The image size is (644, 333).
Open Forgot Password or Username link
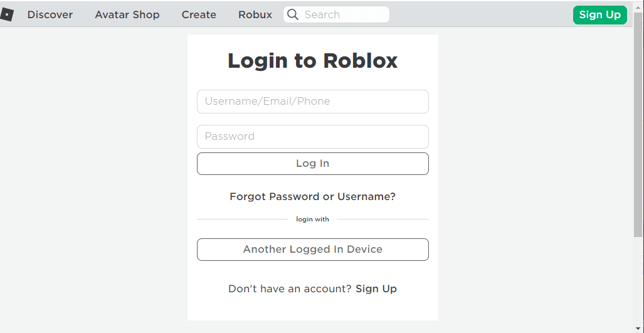click(312, 197)
